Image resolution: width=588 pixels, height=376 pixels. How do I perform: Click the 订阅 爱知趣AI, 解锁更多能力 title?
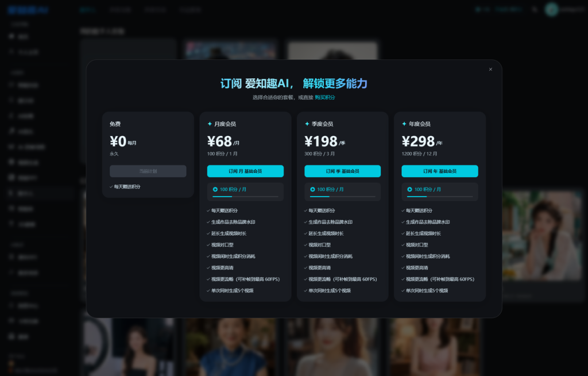pyautogui.click(x=294, y=83)
